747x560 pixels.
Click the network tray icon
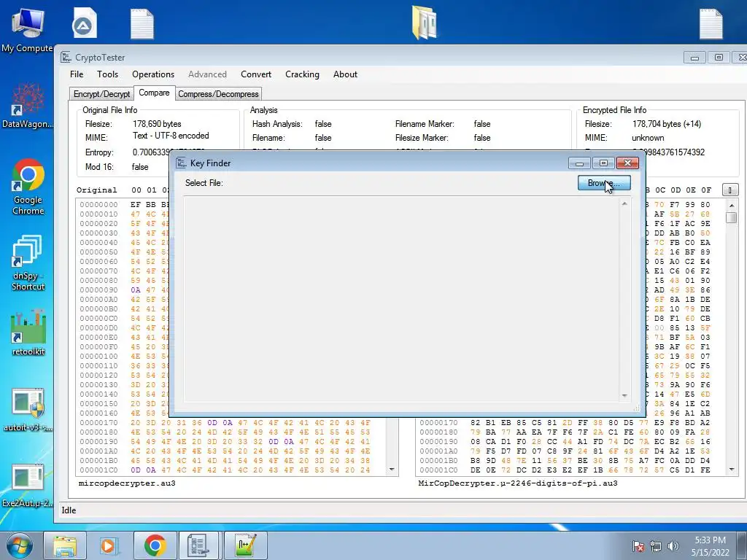pos(656,546)
